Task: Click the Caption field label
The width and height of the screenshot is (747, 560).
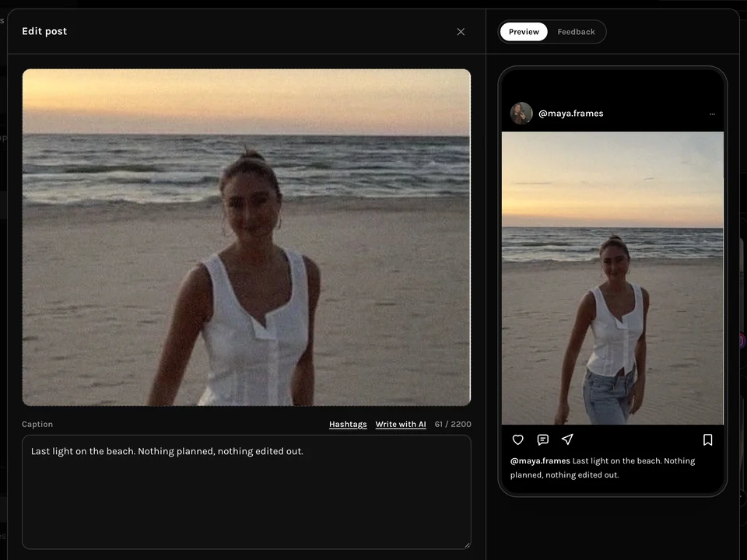Action: tap(37, 425)
